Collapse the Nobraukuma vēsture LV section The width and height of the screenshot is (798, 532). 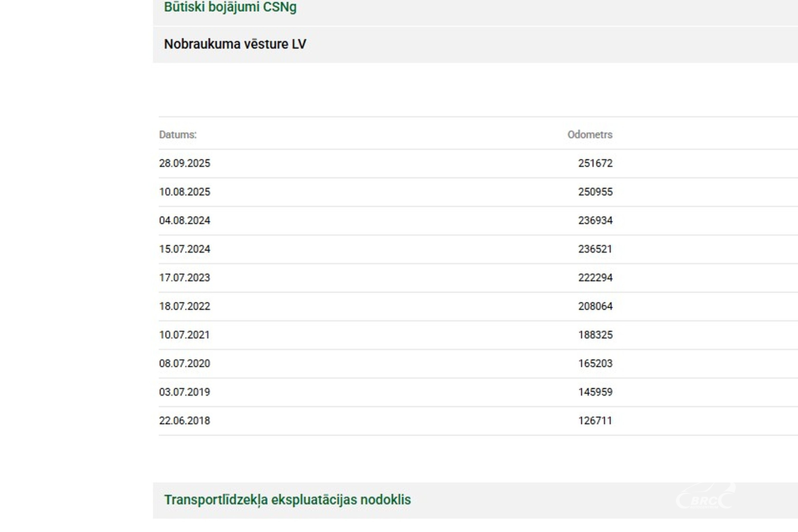coord(235,44)
